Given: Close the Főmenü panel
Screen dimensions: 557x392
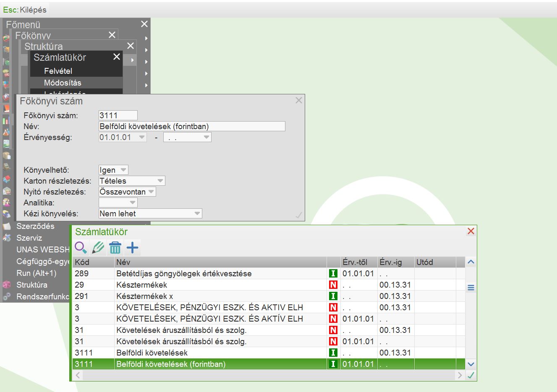Looking at the screenshot, I should 144,24.
